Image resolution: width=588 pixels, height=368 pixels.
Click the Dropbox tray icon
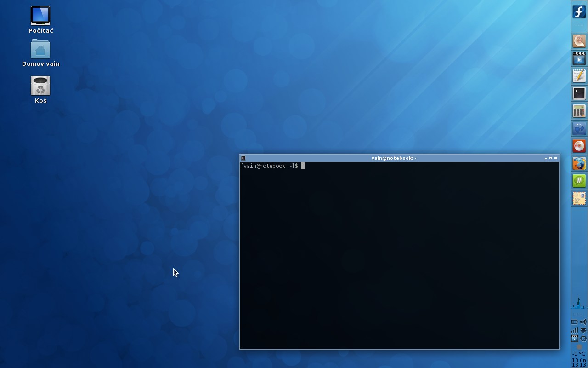tap(583, 330)
